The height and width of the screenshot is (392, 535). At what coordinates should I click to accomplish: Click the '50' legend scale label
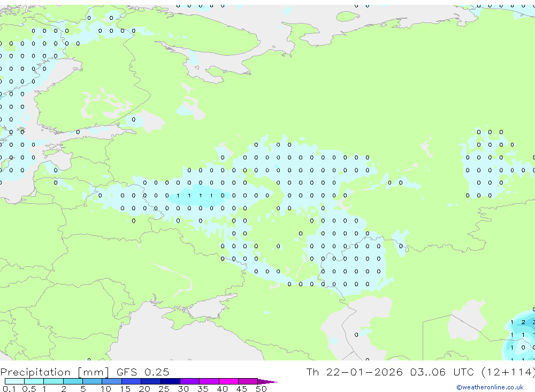tap(262, 389)
